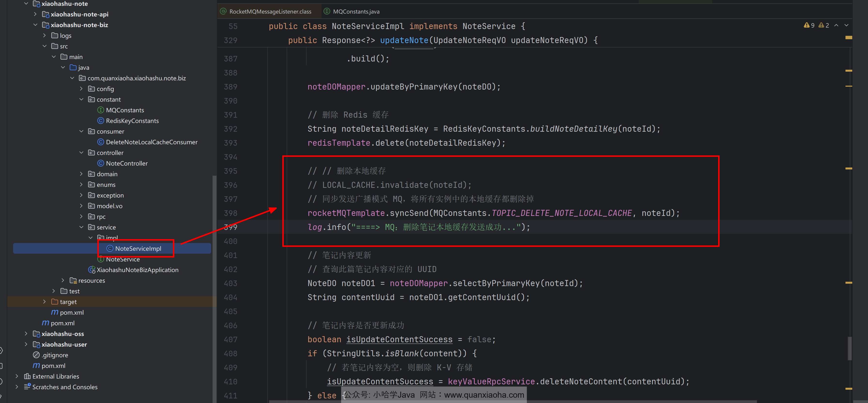
Task: Click the NoteController class icon
Action: click(100, 163)
